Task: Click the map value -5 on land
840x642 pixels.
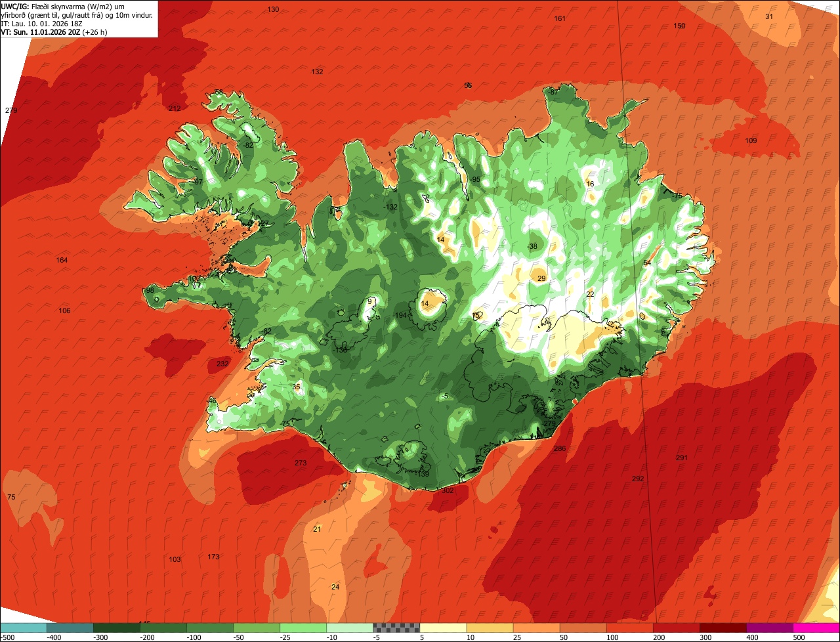Action: tap(445, 396)
